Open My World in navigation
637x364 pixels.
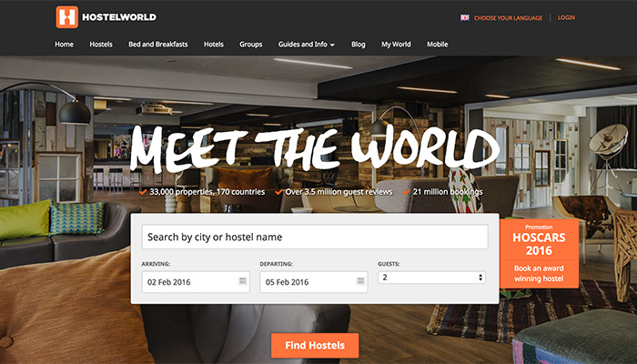point(396,45)
